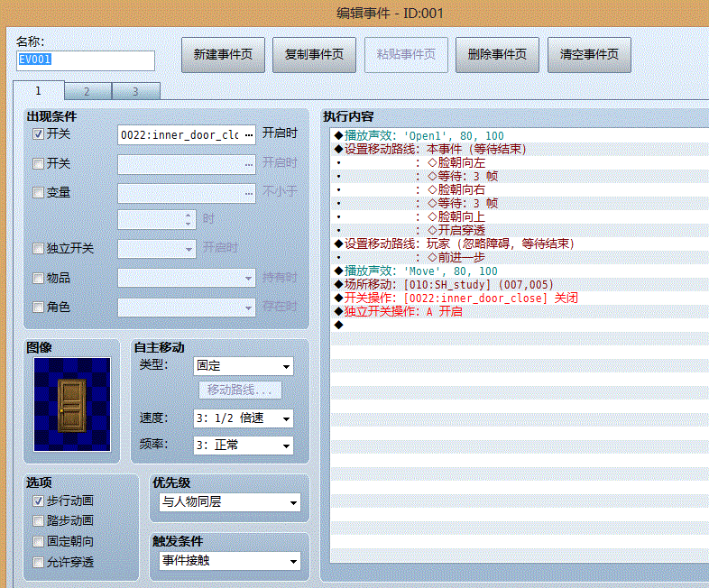The width and height of the screenshot is (709, 588).
Task: Toggle the 固定朝向 option checkbox
Action: click(39, 541)
